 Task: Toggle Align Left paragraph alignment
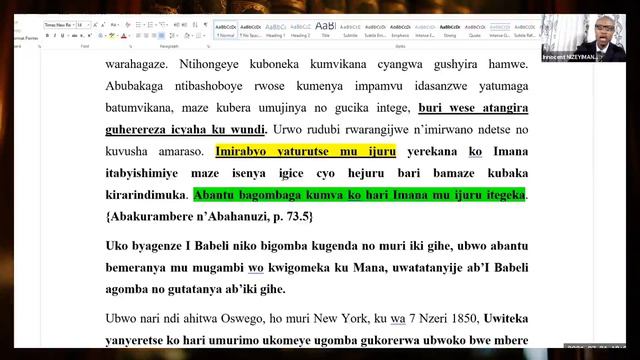(x=138, y=36)
